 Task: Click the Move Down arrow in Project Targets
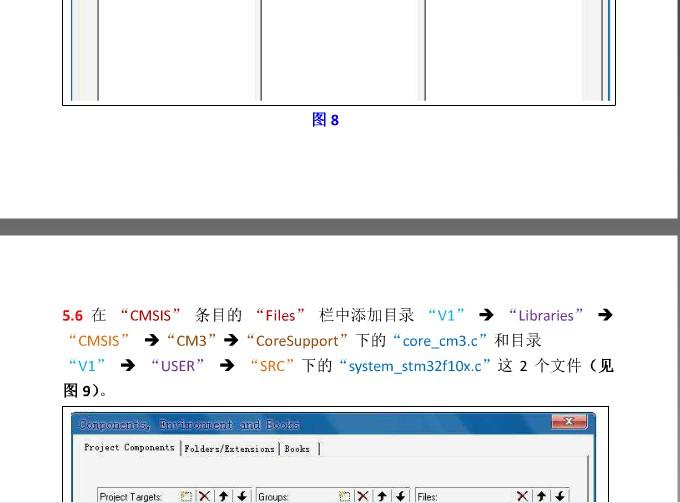coord(242,496)
